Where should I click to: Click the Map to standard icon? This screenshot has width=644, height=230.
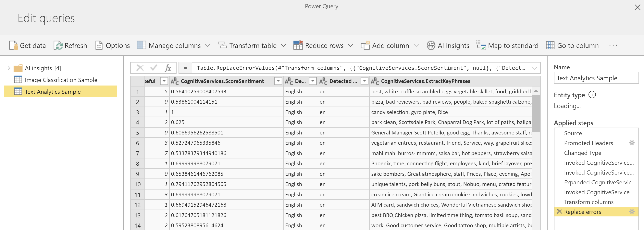pos(481,45)
